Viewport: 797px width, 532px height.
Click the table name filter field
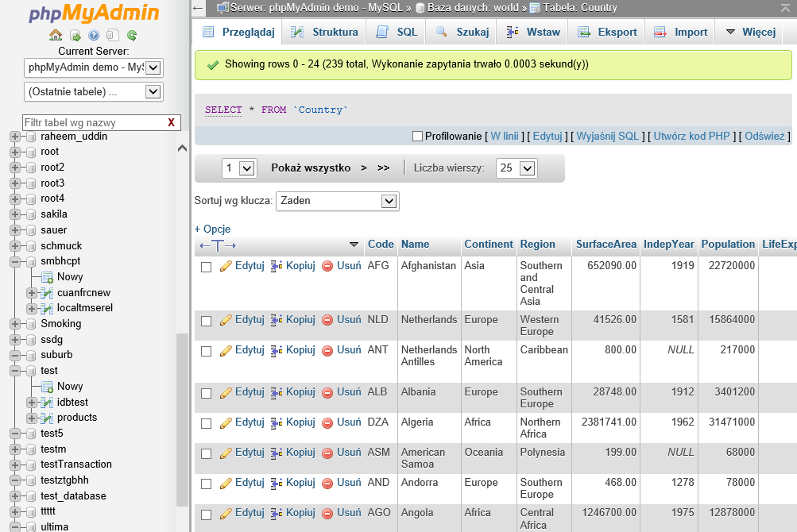(x=95, y=122)
